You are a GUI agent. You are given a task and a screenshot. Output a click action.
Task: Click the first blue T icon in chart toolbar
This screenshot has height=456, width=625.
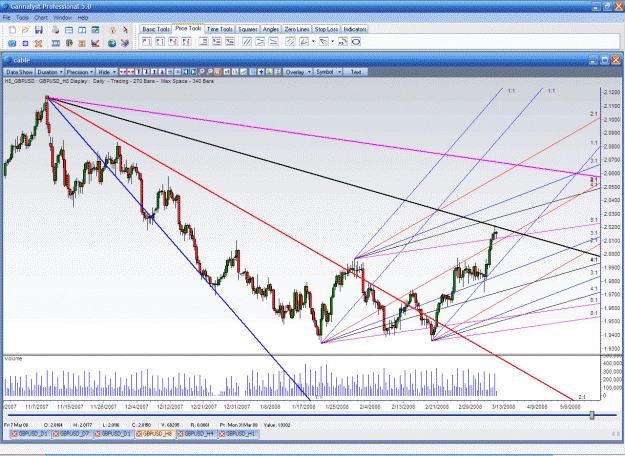click(138, 72)
